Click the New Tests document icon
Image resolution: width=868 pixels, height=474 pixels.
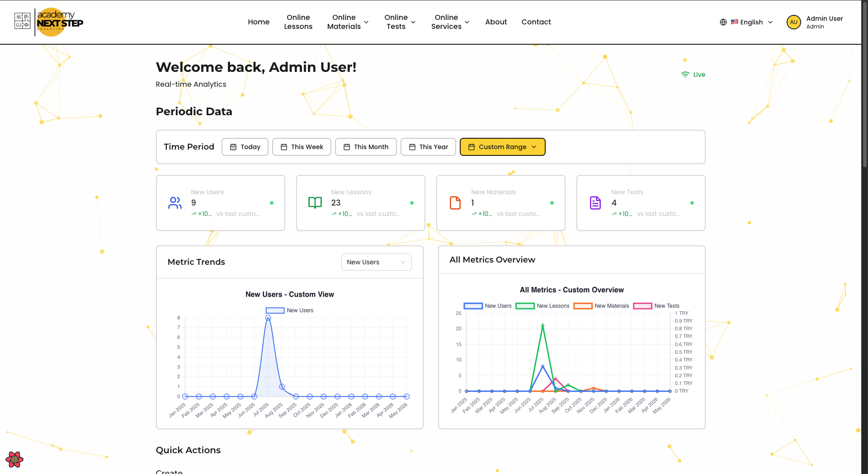point(595,203)
